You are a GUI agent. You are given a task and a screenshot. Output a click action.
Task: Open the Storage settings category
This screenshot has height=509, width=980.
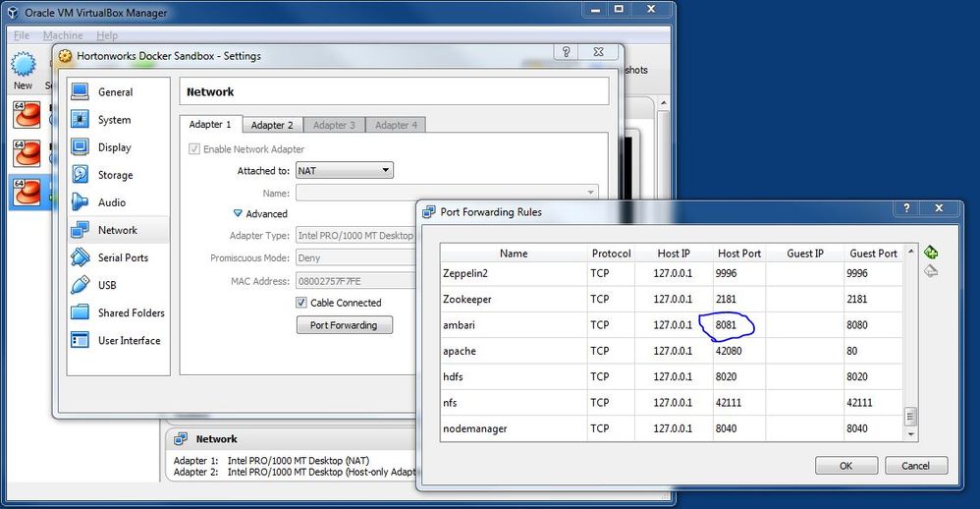tap(118, 175)
